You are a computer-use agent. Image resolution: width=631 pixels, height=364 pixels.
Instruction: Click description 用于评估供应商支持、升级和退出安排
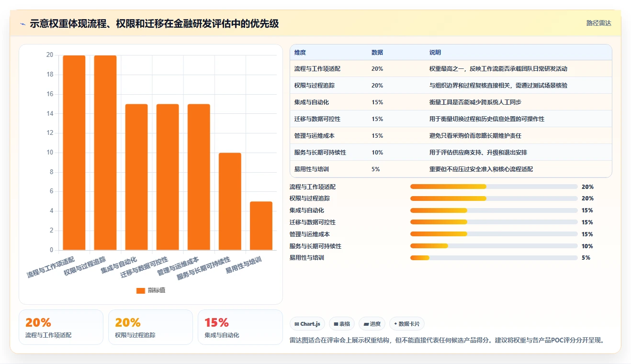478,153
